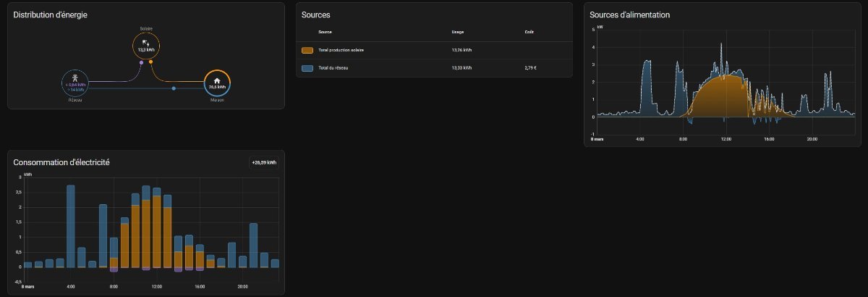The image size is (868, 297).
Task: Click the purple dot under the Solaire circle
Action: click(141, 62)
